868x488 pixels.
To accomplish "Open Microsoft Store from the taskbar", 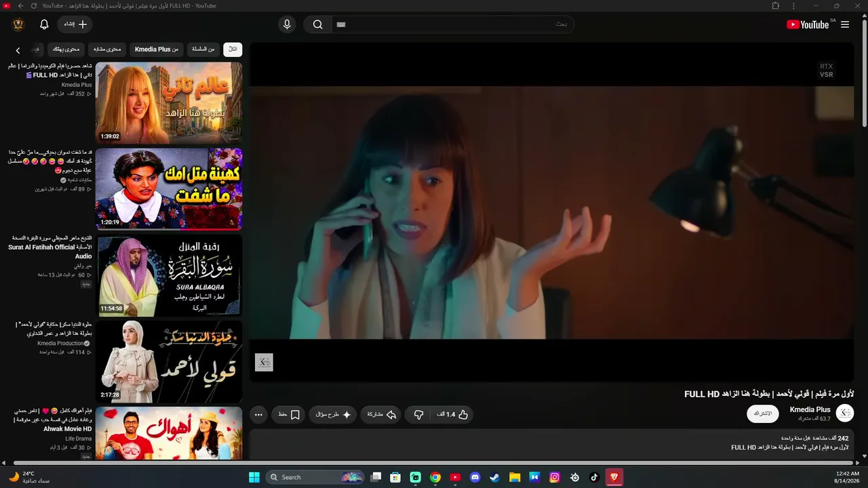I will pos(395,477).
